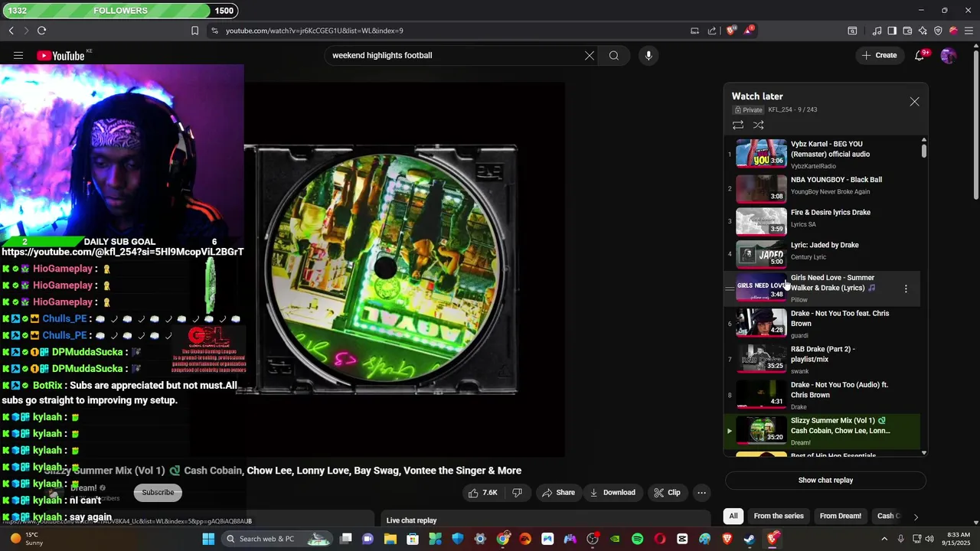Play Drake - Not You Too feat. Chris Brown by guardi
This screenshot has height=551, width=980.
click(823, 324)
